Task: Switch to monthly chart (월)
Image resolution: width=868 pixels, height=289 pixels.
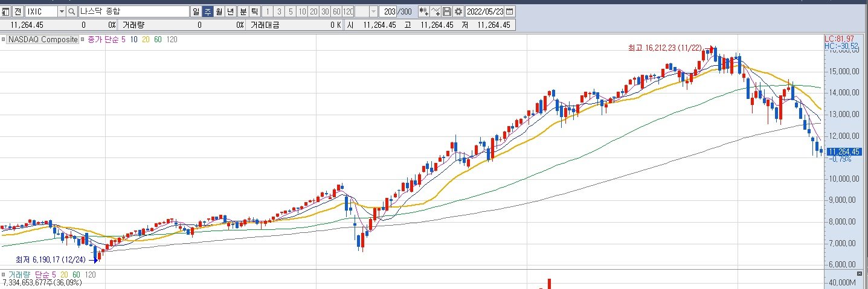Action: [x=219, y=11]
